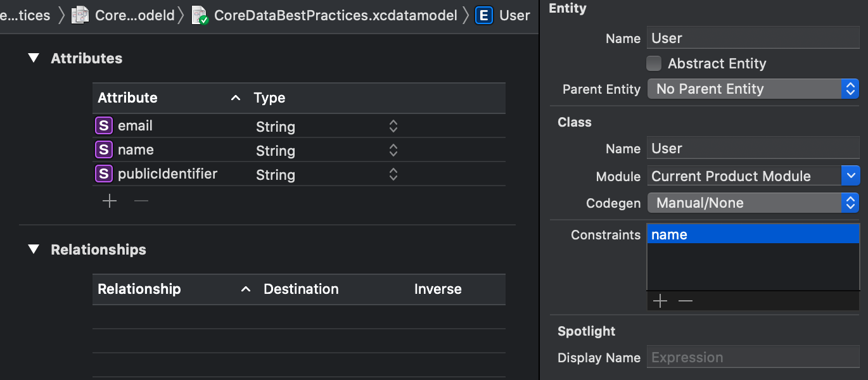Change type of the email attribute
Screen dimensions: 868x380
(x=393, y=127)
